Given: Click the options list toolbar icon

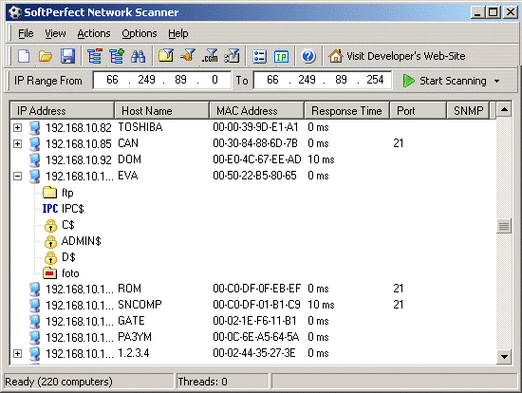Looking at the screenshot, I should point(259,56).
